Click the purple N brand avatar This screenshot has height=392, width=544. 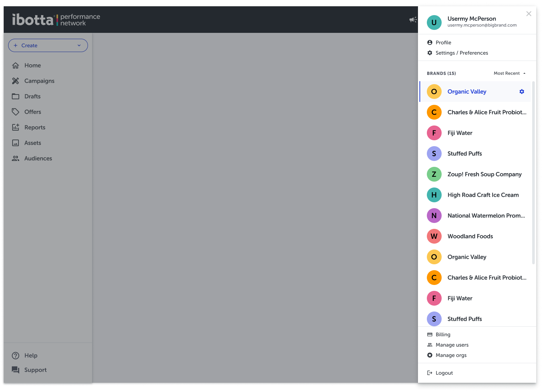click(x=434, y=216)
